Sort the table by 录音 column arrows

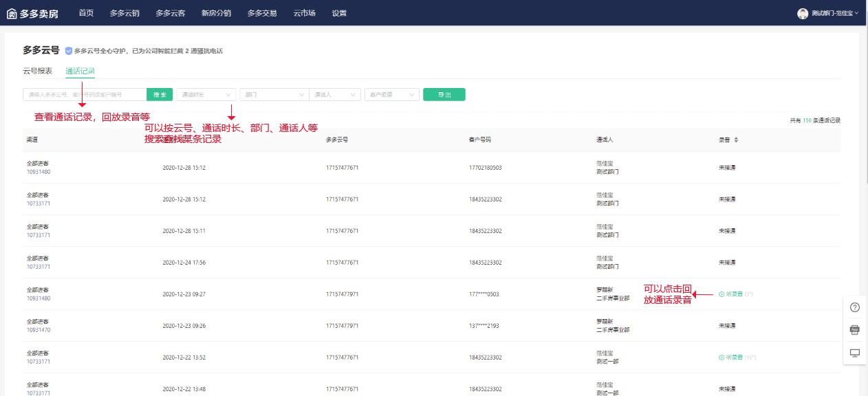[737, 140]
